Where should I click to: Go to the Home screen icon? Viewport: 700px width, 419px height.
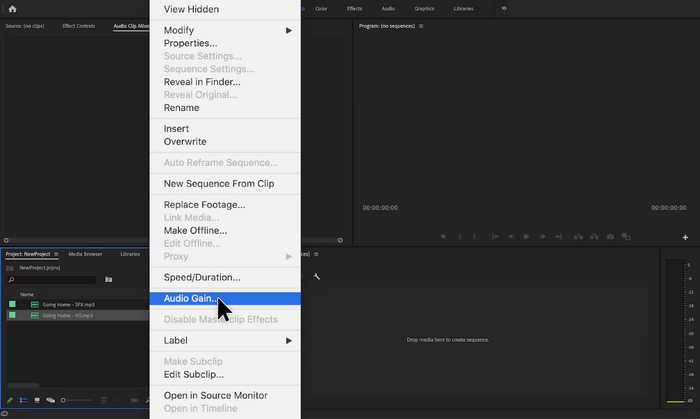12,8
